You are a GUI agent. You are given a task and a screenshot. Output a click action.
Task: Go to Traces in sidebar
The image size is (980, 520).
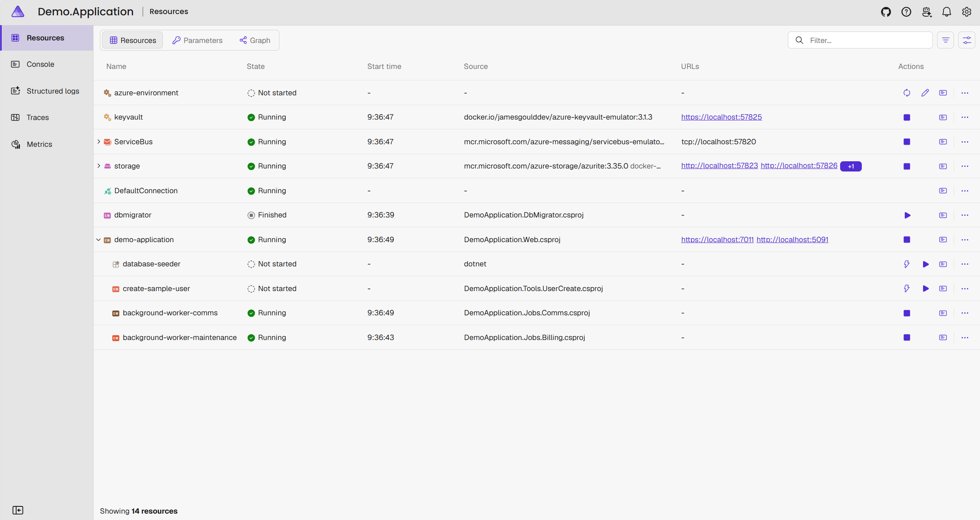(47, 117)
